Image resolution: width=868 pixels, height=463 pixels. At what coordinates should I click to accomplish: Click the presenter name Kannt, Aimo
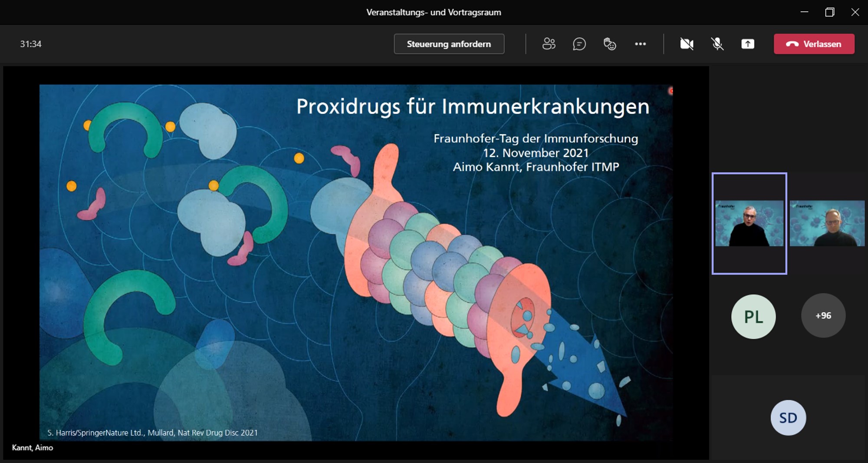[33, 448]
